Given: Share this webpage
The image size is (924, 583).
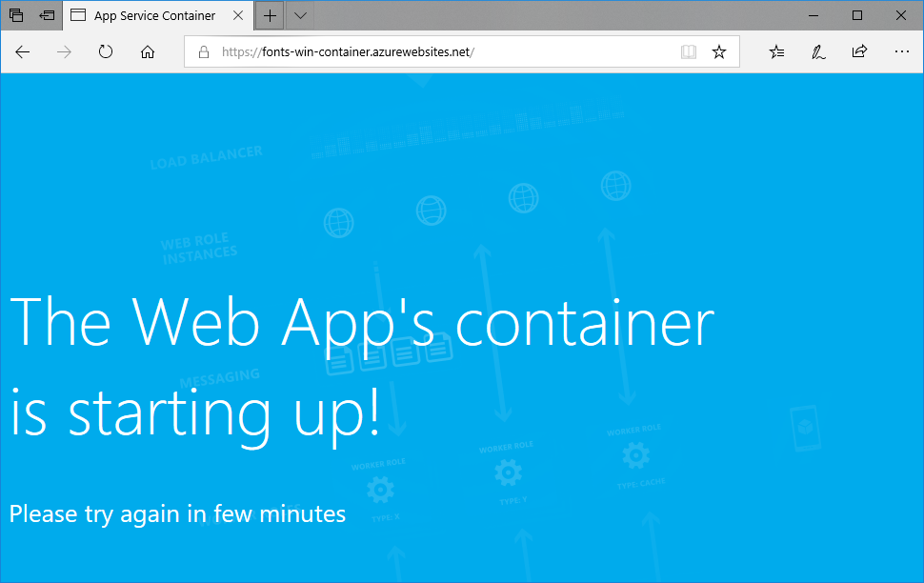Looking at the screenshot, I should pyautogui.click(x=859, y=52).
